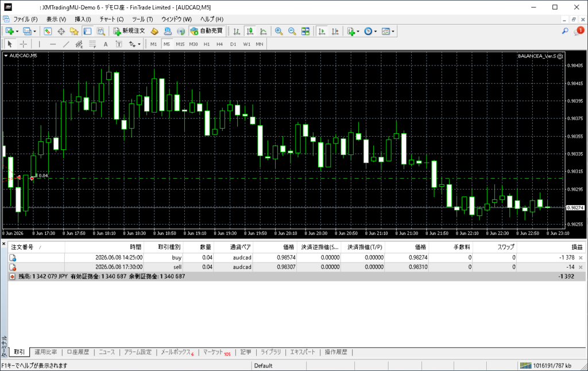Toggle auto scroll chart icon
The height and width of the screenshot is (371, 588).
click(x=322, y=31)
